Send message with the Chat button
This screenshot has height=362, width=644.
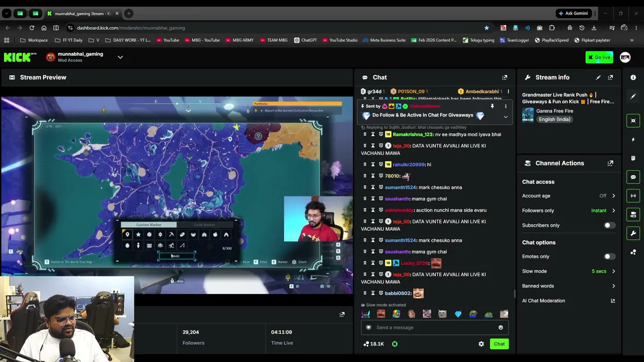pyautogui.click(x=499, y=344)
